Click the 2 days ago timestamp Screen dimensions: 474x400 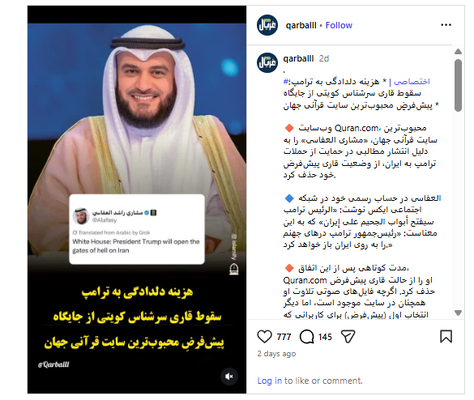pyautogui.click(x=276, y=354)
